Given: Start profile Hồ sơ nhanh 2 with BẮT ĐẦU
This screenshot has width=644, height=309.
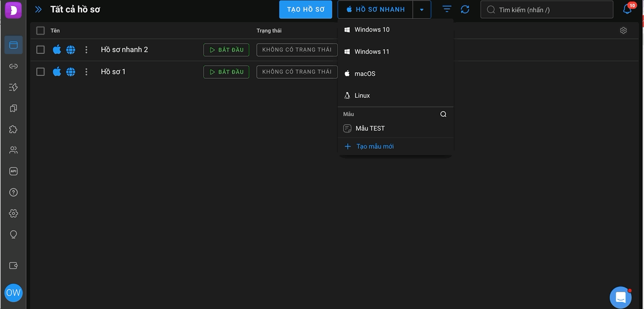Looking at the screenshot, I should pyautogui.click(x=226, y=50).
